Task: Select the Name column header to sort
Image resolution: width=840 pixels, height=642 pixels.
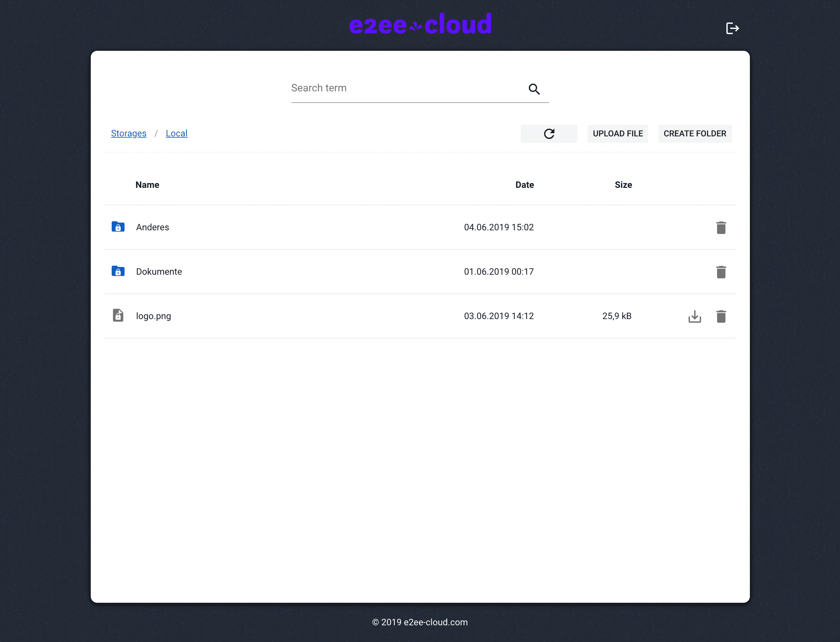Action: coord(147,185)
